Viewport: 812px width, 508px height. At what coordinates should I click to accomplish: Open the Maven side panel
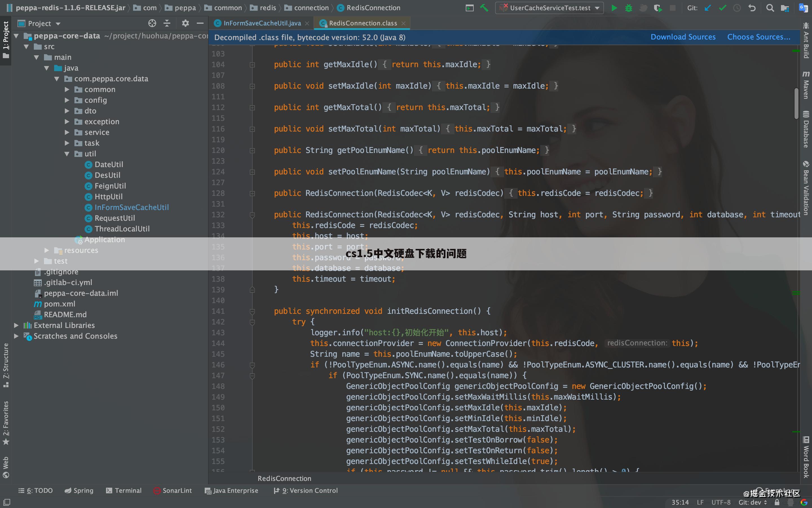[x=806, y=85]
